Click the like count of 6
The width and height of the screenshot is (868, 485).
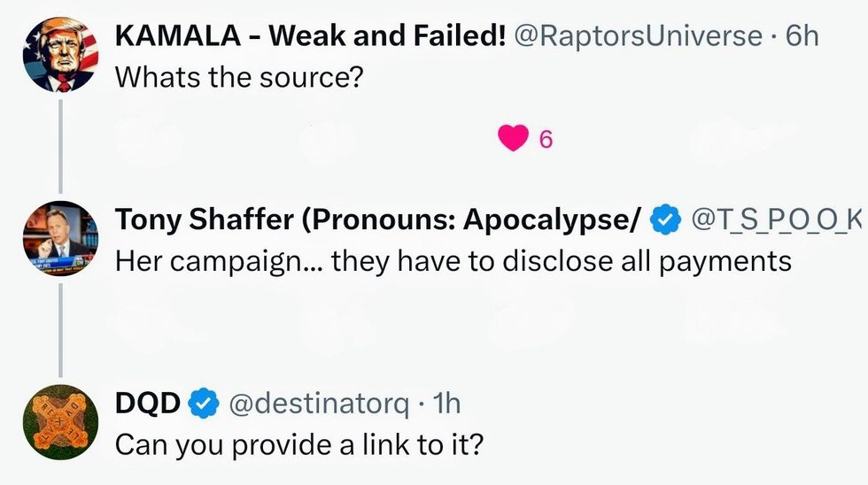[x=546, y=139]
